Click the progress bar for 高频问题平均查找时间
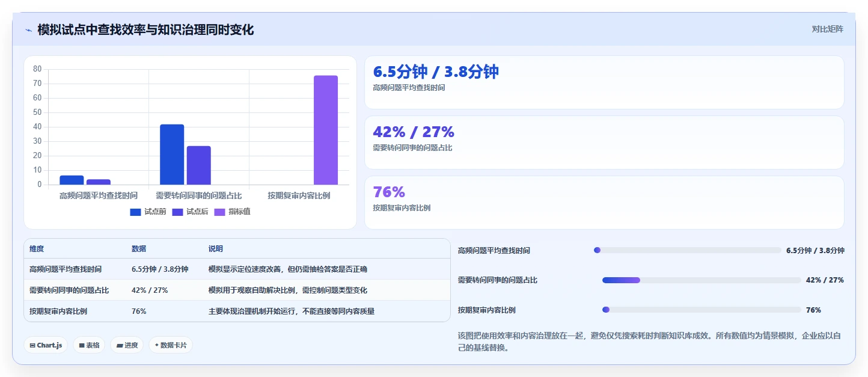The height and width of the screenshot is (377, 868). coord(688,250)
